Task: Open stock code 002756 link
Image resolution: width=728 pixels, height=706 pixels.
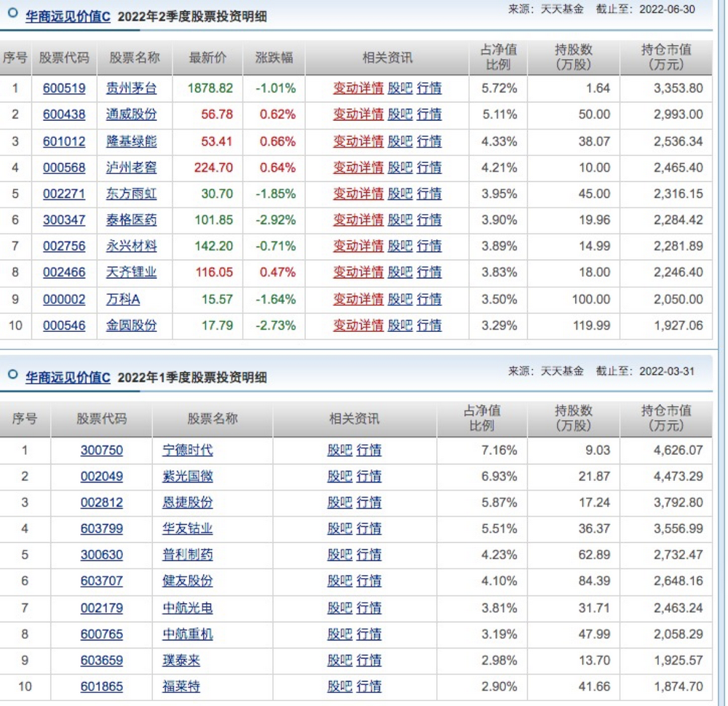Action: point(64,246)
